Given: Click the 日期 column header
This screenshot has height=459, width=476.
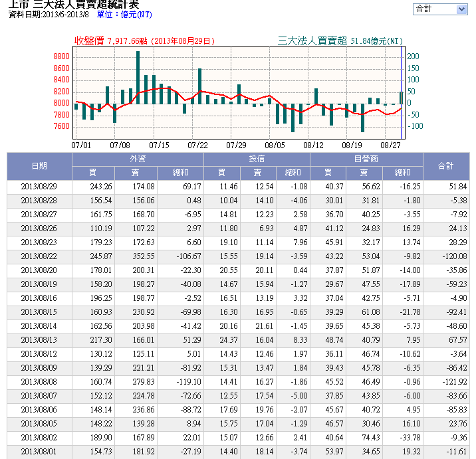Looking at the screenshot, I should click(x=39, y=166).
